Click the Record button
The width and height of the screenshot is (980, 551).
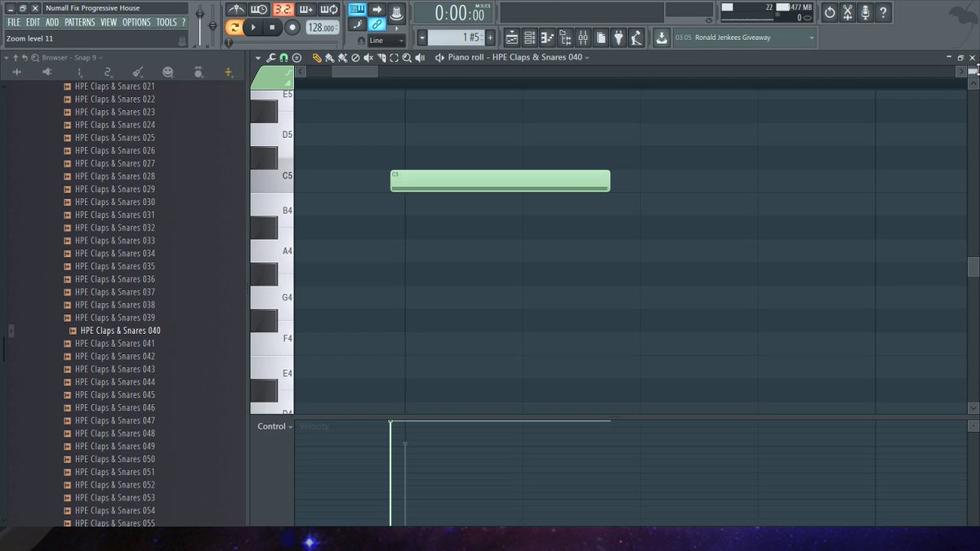click(x=292, y=27)
